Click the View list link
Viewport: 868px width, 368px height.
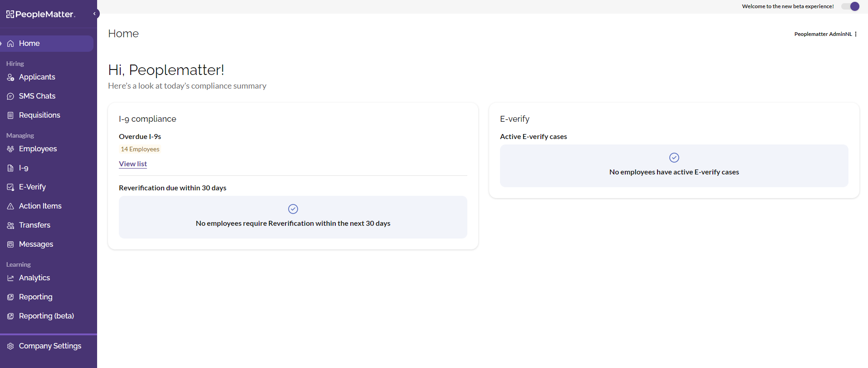pyautogui.click(x=133, y=164)
